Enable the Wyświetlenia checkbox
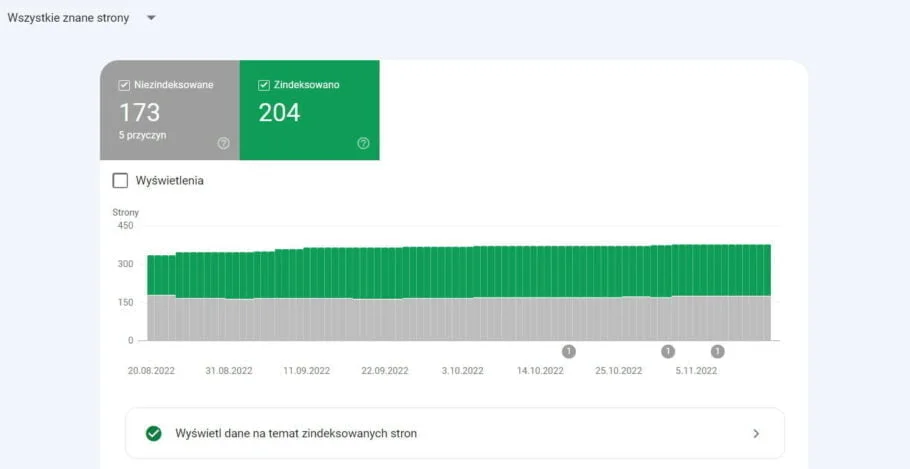The height and width of the screenshot is (469, 910). coord(120,181)
